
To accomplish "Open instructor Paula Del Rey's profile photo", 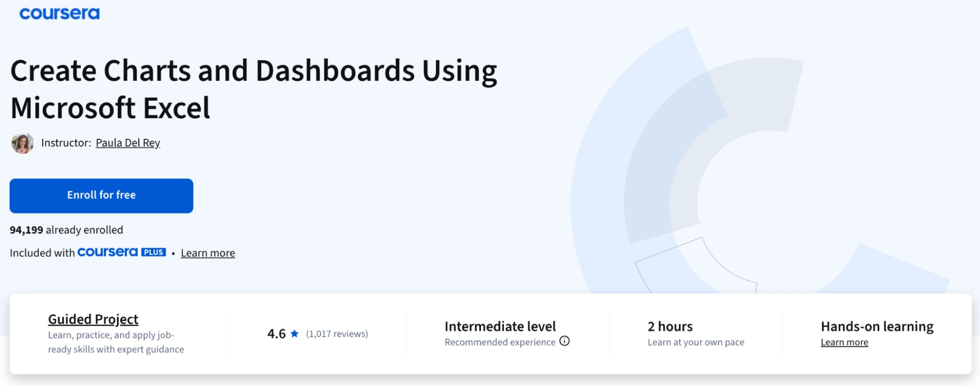I will [23, 143].
